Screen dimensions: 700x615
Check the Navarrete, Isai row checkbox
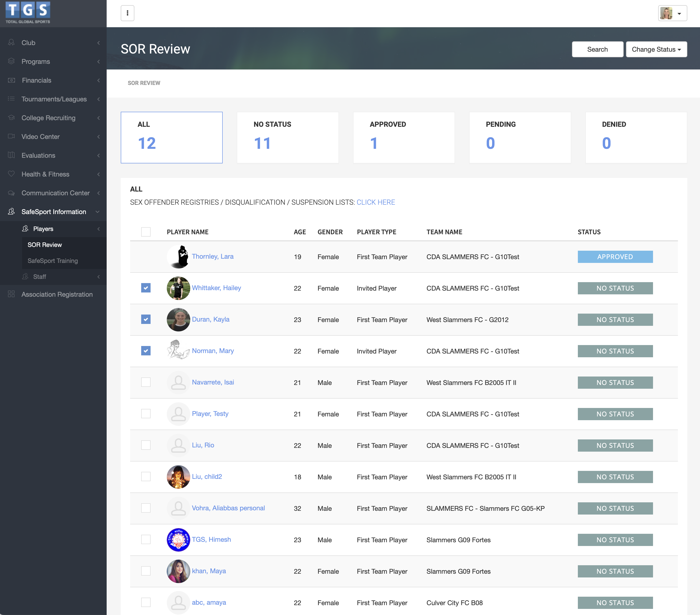146,382
